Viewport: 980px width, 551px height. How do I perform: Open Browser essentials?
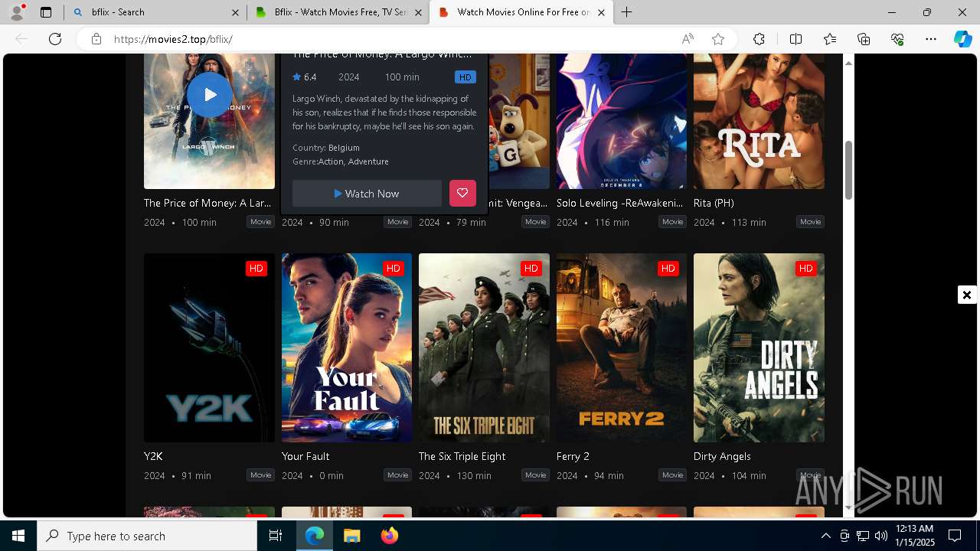(x=897, y=39)
